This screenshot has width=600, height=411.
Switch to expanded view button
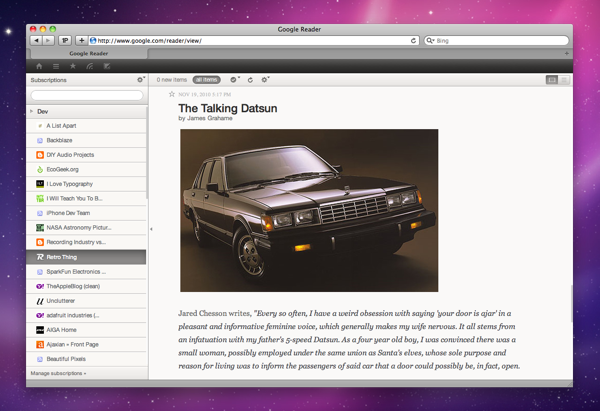(x=552, y=80)
